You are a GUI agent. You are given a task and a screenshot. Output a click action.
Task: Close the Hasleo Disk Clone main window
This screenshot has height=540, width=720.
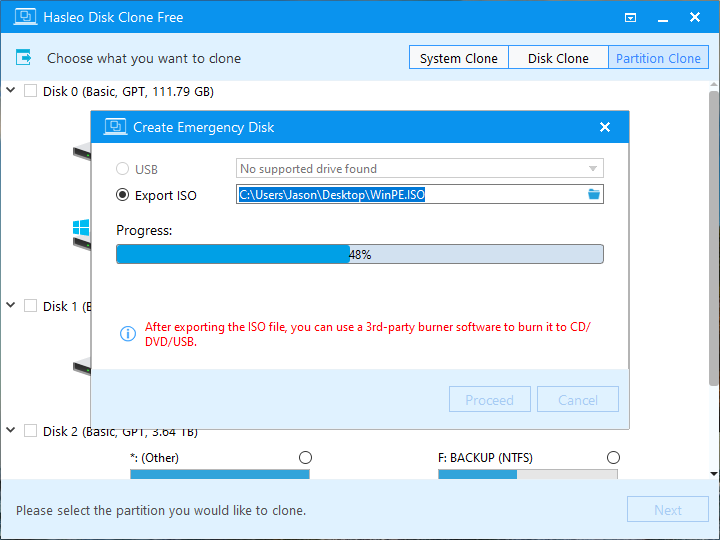695,17
